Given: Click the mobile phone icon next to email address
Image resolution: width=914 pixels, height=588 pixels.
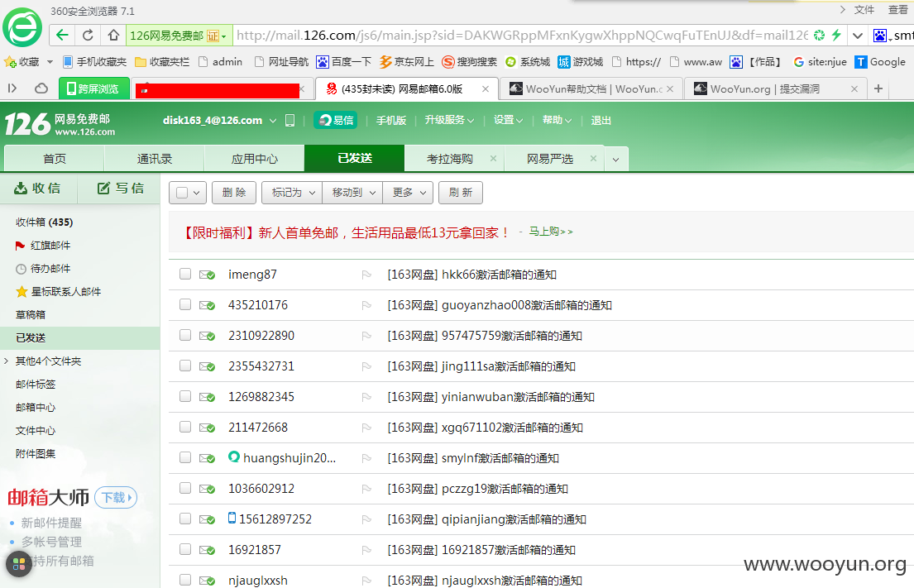Looking at the screenshot, I should tap(290, 121).
